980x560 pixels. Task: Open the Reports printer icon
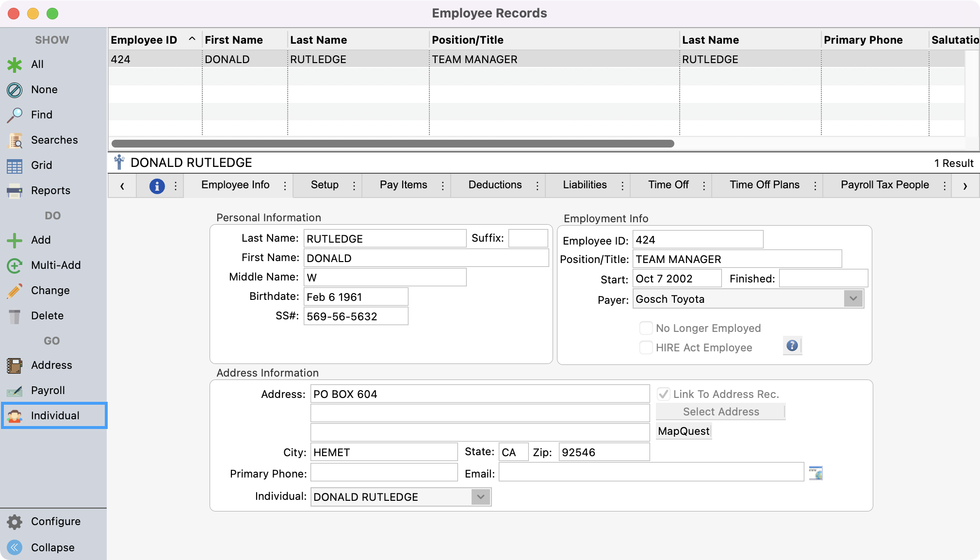[15, 191]
